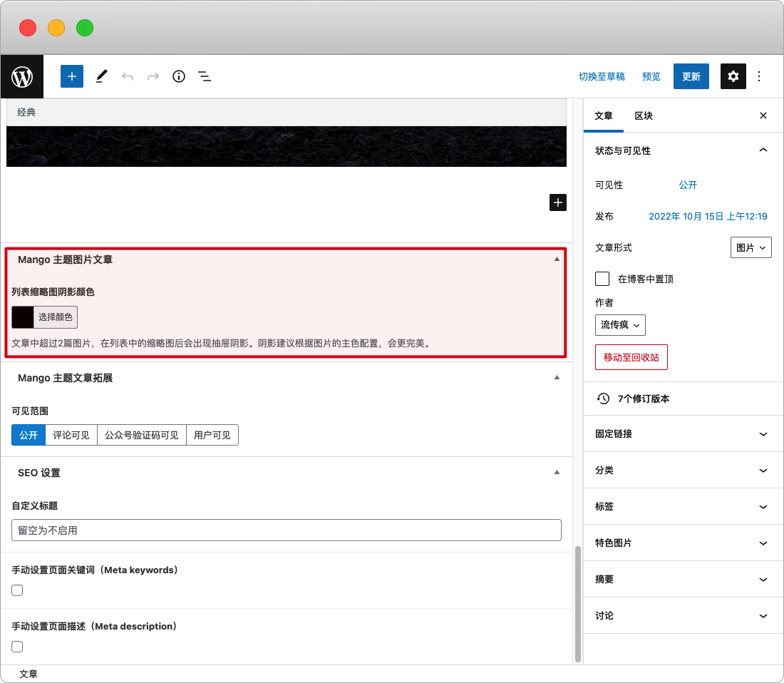784x683 pixels.
Task: Click the dark shadow color swatch
Action: point(23,317)
